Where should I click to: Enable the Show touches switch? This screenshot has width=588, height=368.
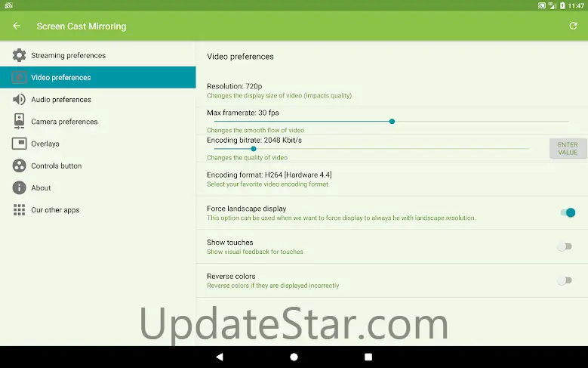[x=565, y=246]
